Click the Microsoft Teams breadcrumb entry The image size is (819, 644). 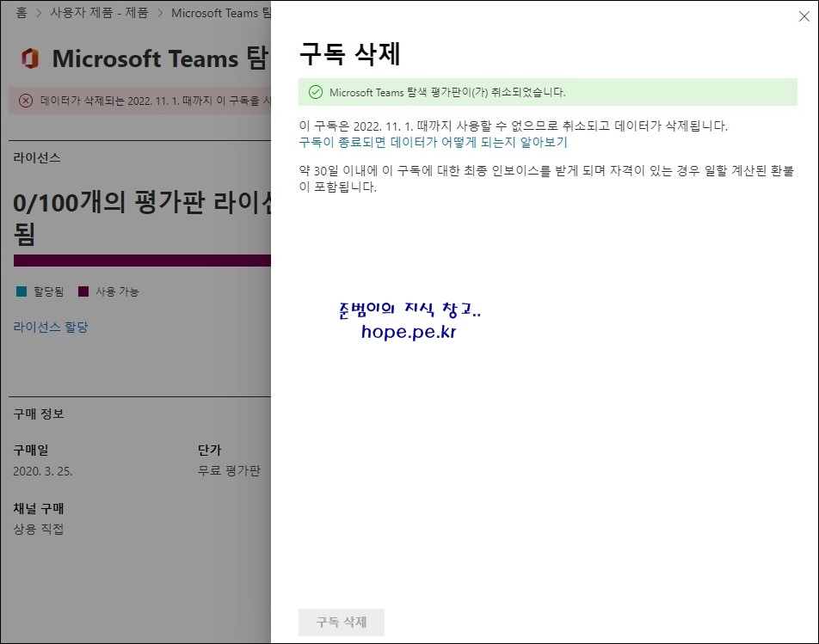pyautogui.click(x=221, y=13)
